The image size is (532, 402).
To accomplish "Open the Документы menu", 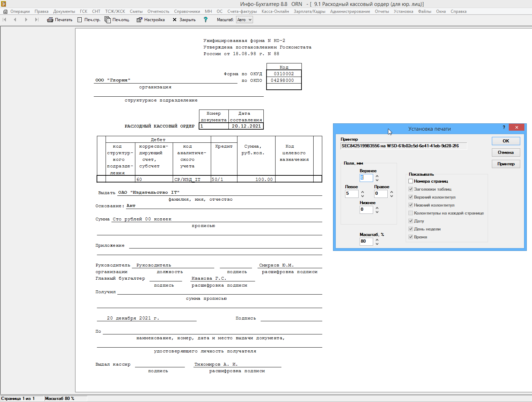I will pyautogui.click(x=64, y=11).
